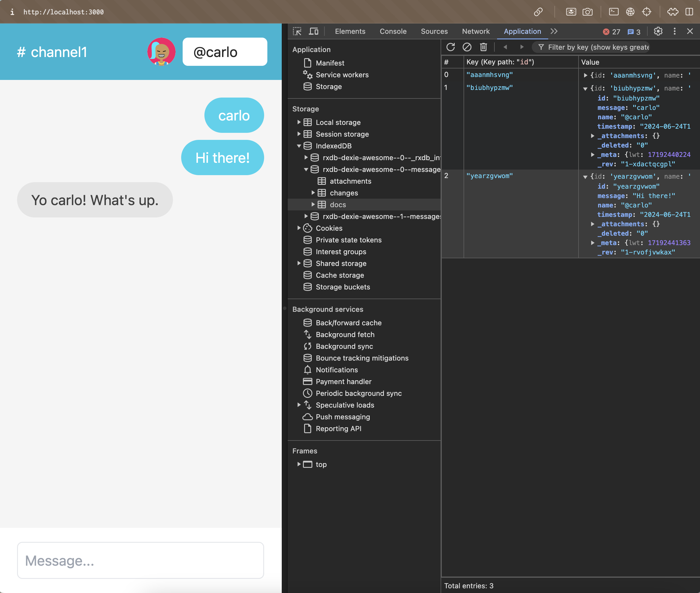
Task: Show more DevTools tabs chevron
Action: (554, 31)
